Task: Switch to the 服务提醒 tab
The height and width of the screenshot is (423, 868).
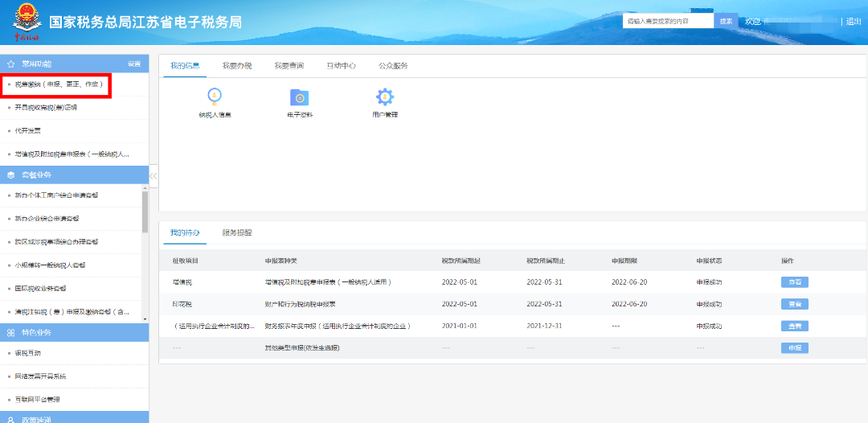Action: 237,232
